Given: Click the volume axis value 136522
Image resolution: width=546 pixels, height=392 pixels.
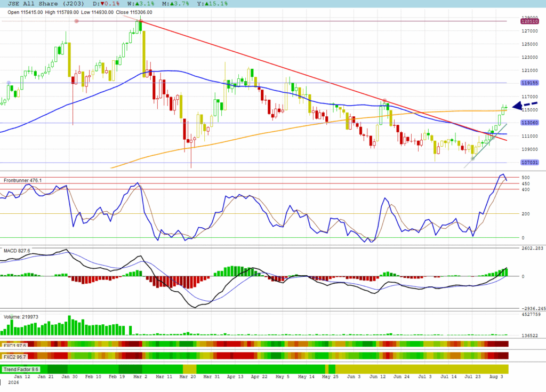Looking at the screenshot, I should [529, 335].
